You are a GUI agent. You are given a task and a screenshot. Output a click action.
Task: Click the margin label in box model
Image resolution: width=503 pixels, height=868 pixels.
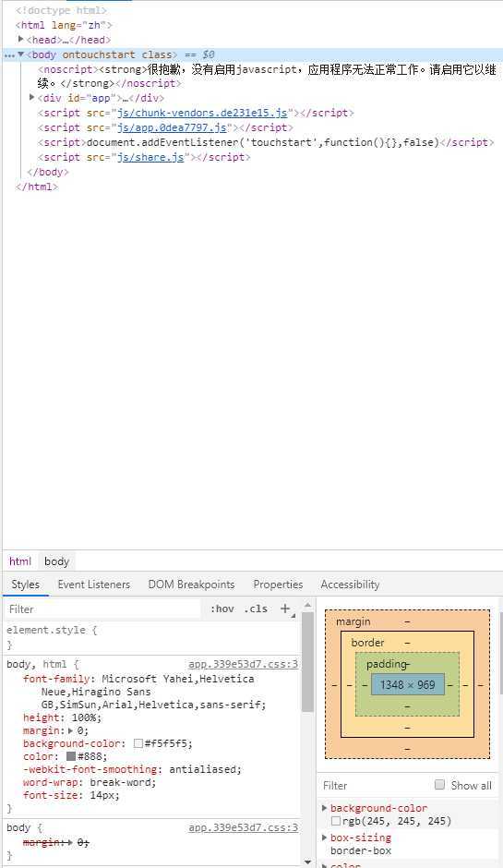click(353, 621)
